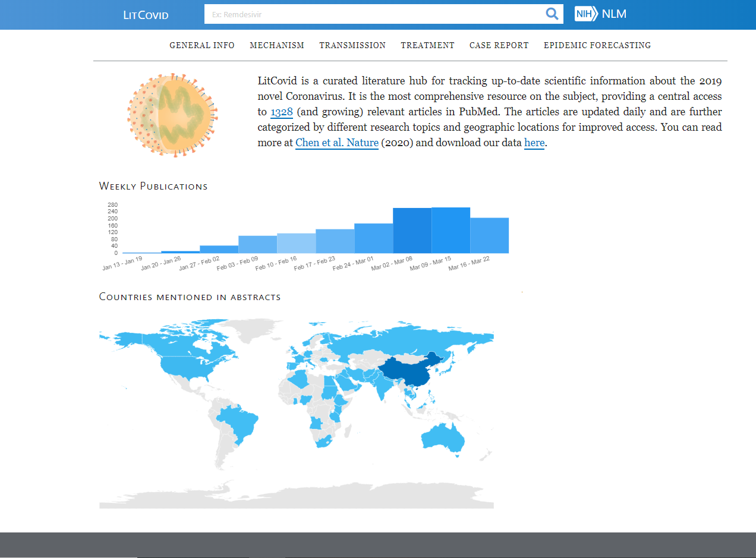Viewport: 756px width, 558px height.
Task: Focus the Remdesivir search field
Action: 374,14
